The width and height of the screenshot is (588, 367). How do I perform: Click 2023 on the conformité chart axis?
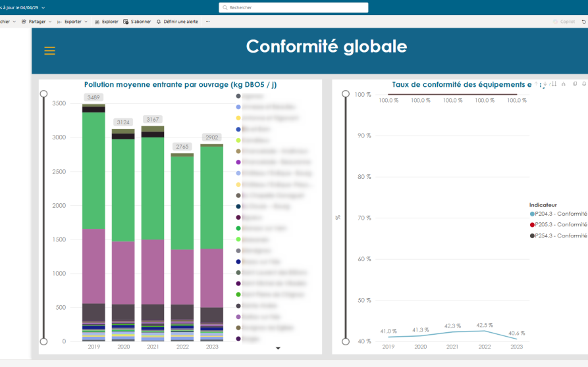point(517,347)
